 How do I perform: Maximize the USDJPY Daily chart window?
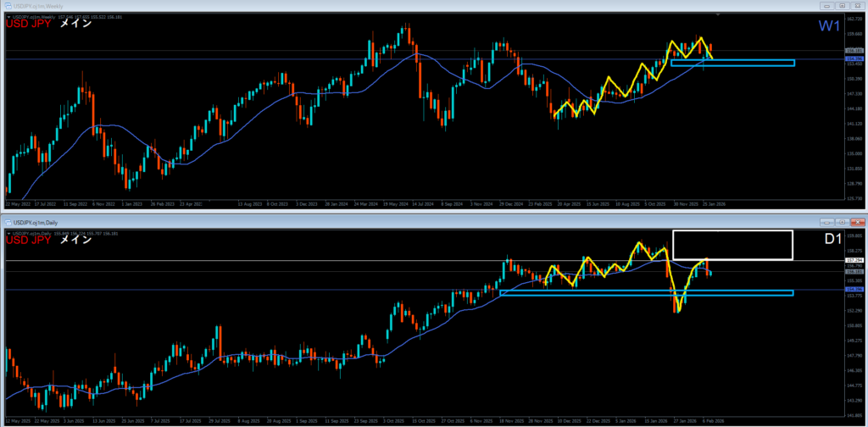tap(843, 220)
